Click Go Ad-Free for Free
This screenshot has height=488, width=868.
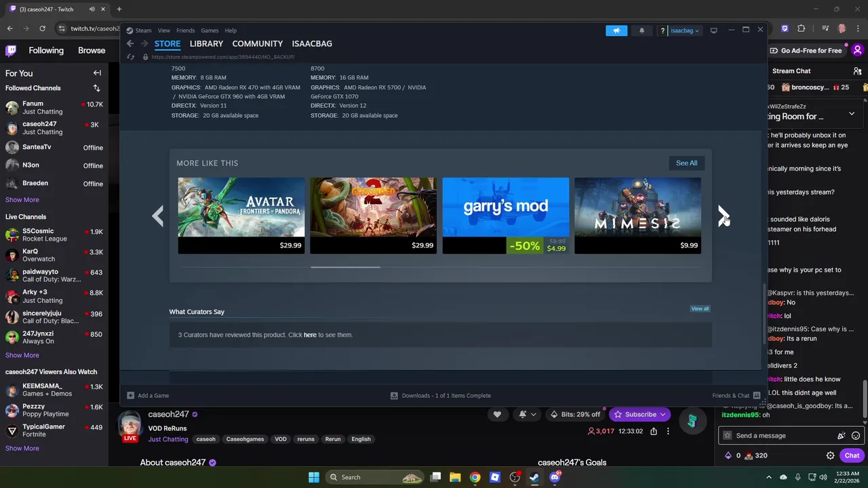tap(805, 50)
